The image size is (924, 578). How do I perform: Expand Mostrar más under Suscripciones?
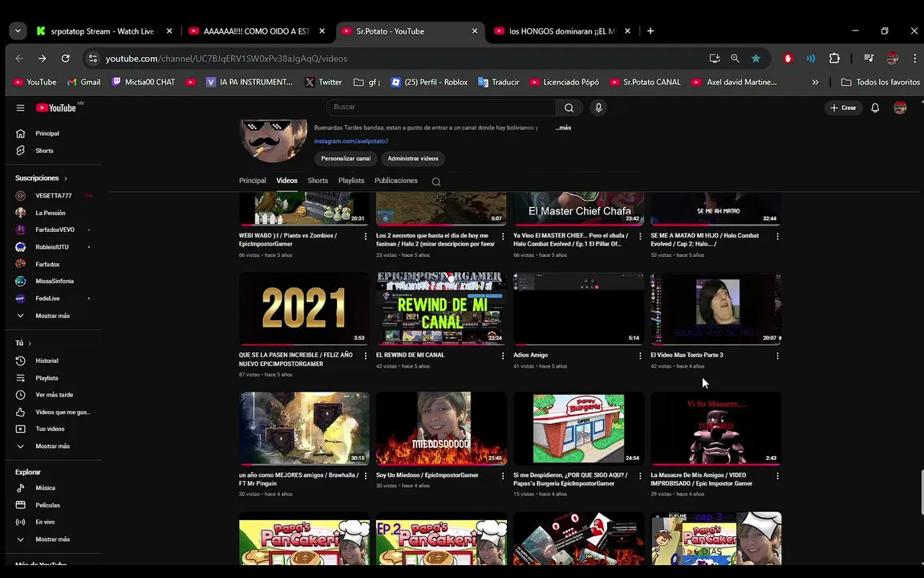53,315
